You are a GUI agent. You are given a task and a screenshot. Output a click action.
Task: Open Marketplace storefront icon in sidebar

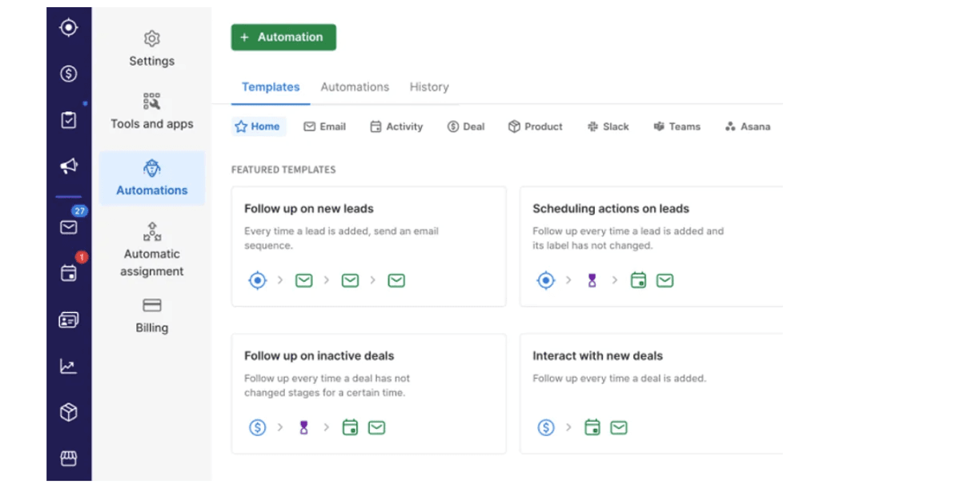69,459
